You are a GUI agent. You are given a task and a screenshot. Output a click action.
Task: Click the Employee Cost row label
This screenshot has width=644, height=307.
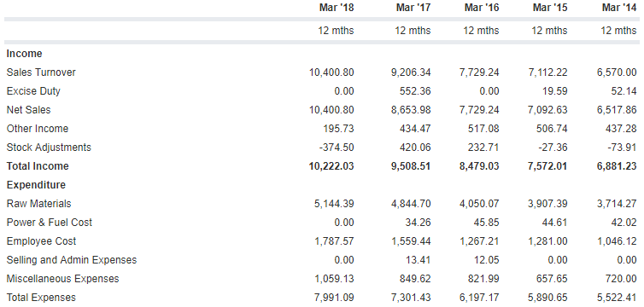pyautogui.click(x=41, y=241)
